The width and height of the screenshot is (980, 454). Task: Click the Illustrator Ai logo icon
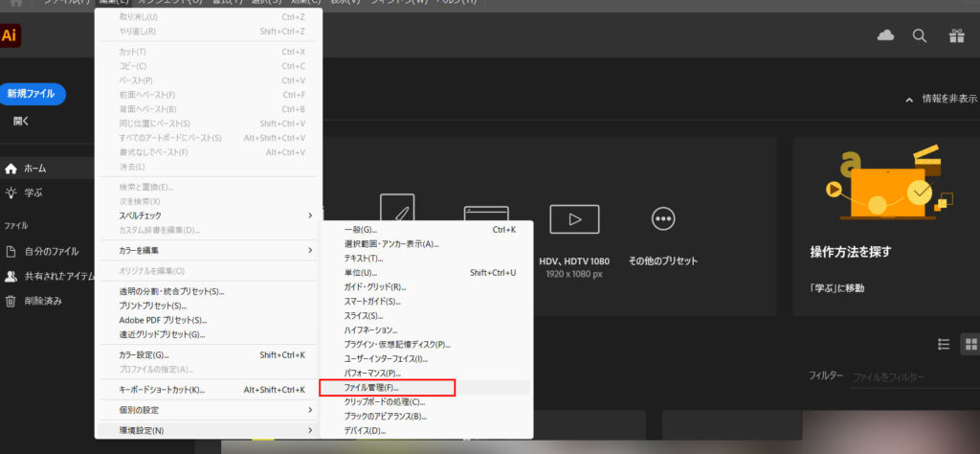pyautogui.click(x=11, y=36)
